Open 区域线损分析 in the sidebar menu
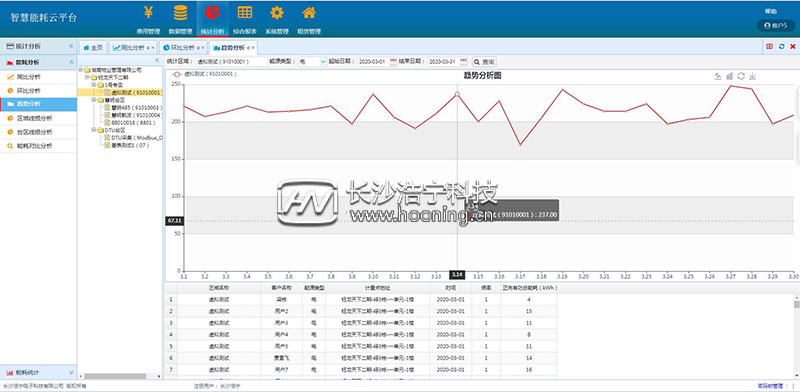This screenshot has width=800, height=392. click(x=38, y=118)
